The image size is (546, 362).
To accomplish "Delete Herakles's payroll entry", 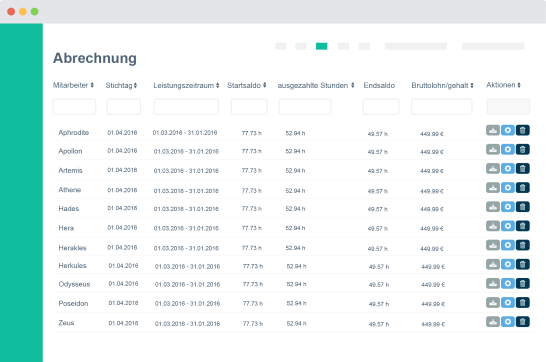I will pyautogui.click(x=523, y=245).
